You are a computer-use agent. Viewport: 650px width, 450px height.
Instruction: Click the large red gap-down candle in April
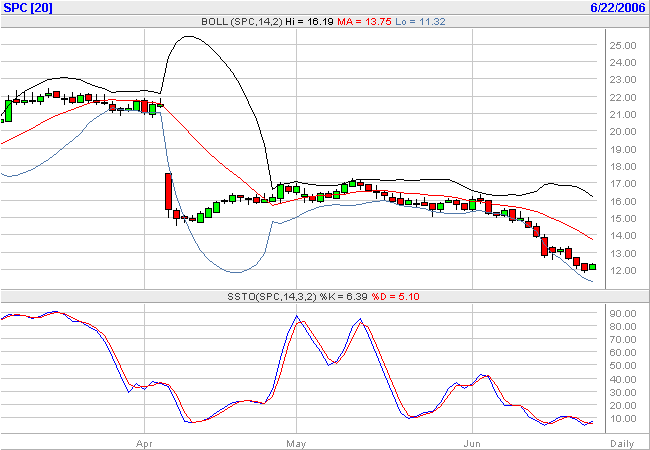168,192
